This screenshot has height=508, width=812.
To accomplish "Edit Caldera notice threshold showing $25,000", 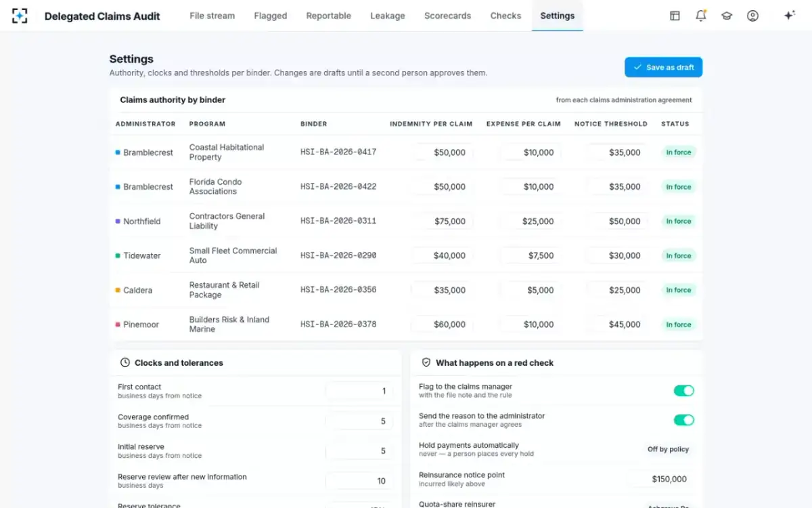I will tap(617, 290).
